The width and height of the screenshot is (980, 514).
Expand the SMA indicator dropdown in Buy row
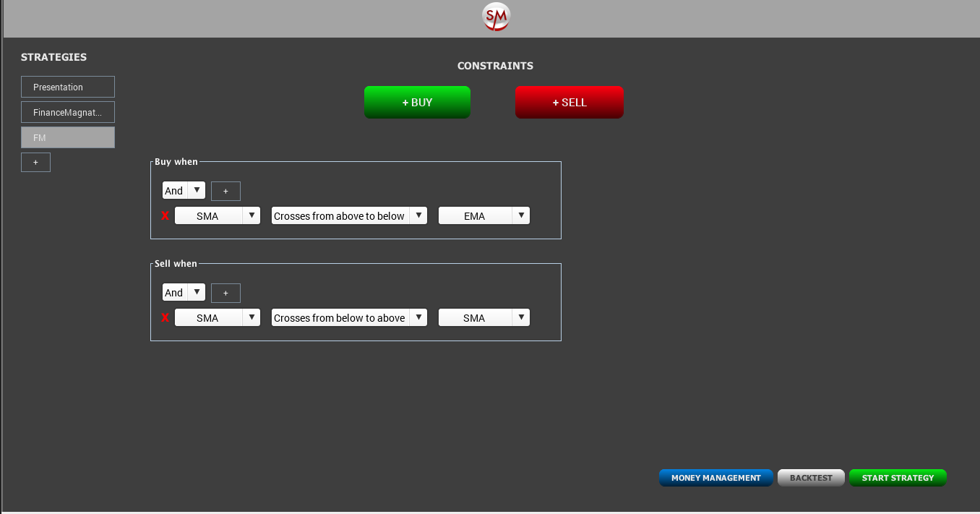coord(218,215)
